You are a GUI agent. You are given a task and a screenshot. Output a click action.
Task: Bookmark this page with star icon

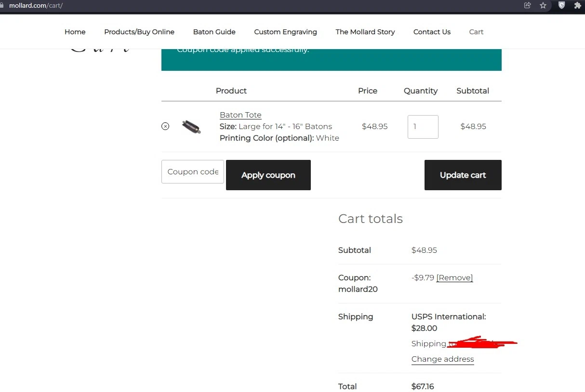(x=543, y=5)
